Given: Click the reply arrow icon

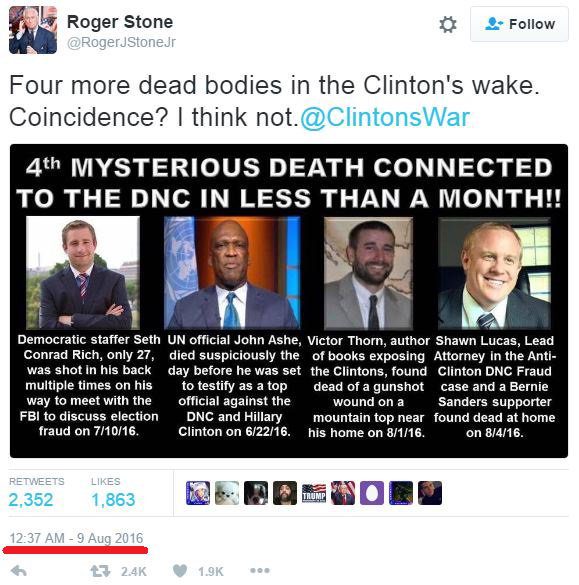Looking at the screenshot, I should click(x=19, y=571).
